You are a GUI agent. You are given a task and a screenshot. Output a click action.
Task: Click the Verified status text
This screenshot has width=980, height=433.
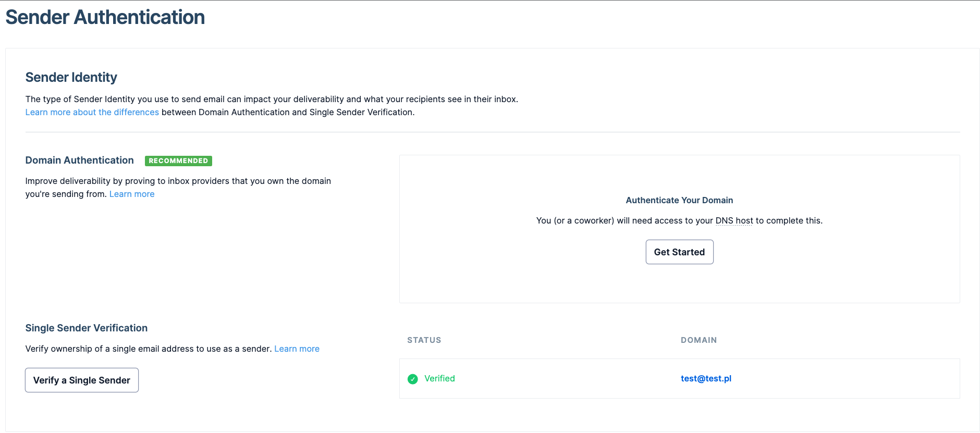[x=439, y=378]
